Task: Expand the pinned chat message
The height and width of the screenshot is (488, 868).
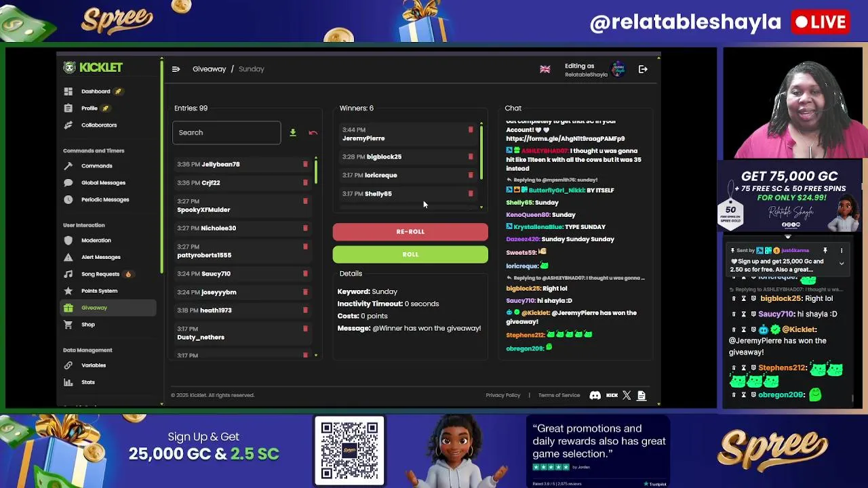Action: tap(842, 264)
